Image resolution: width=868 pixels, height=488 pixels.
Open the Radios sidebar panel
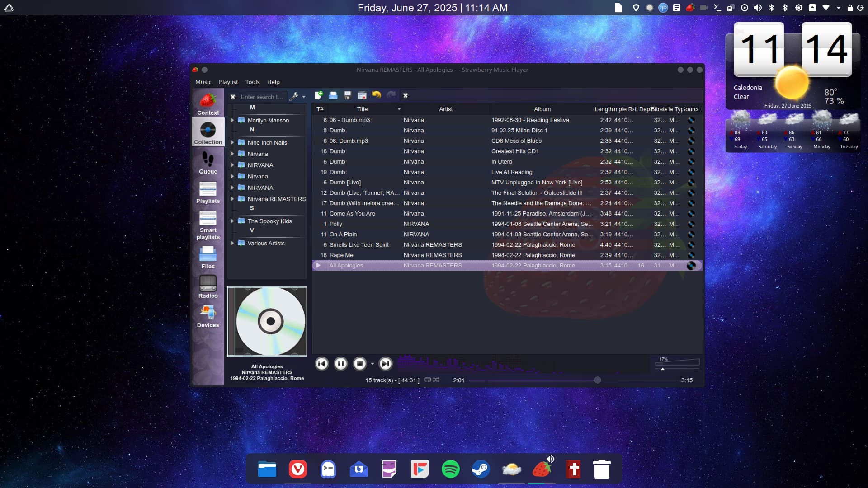coord(208,287)
